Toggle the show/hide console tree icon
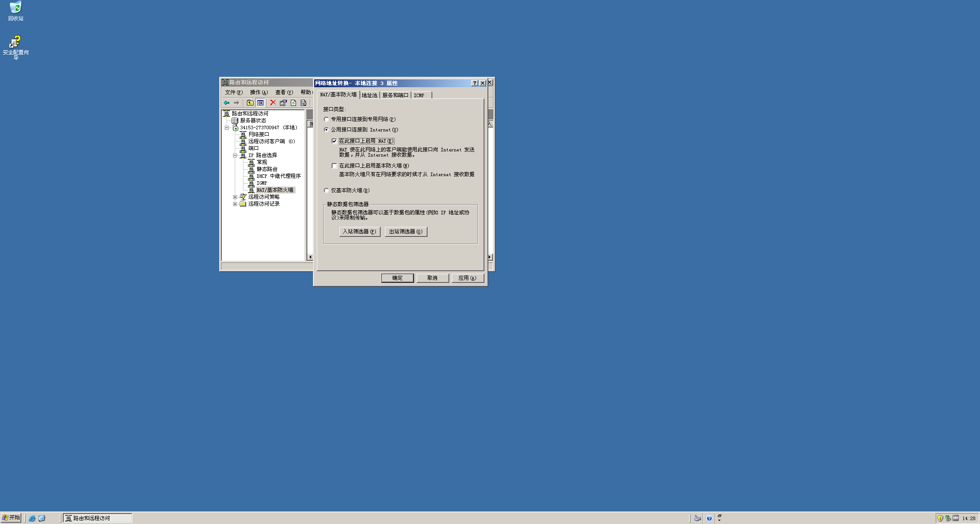The width and height of the screenshot is (980, 524). [x=260, y=103]
